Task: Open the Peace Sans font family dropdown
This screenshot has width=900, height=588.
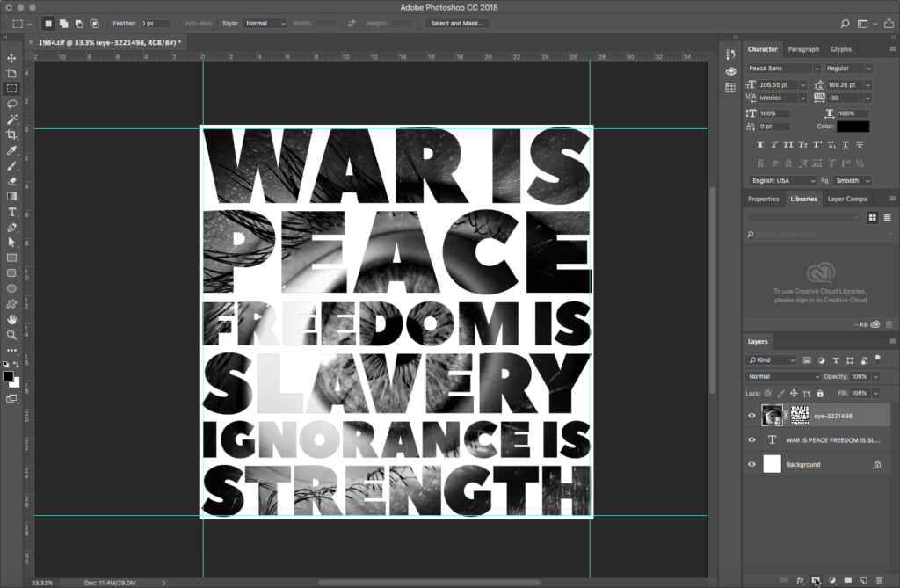Action: (783, 68)
